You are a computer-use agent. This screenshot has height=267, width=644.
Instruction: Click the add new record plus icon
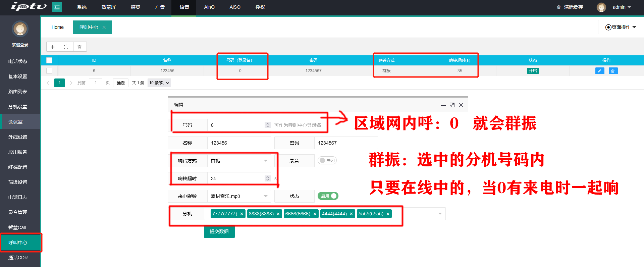tap(53, 47)
